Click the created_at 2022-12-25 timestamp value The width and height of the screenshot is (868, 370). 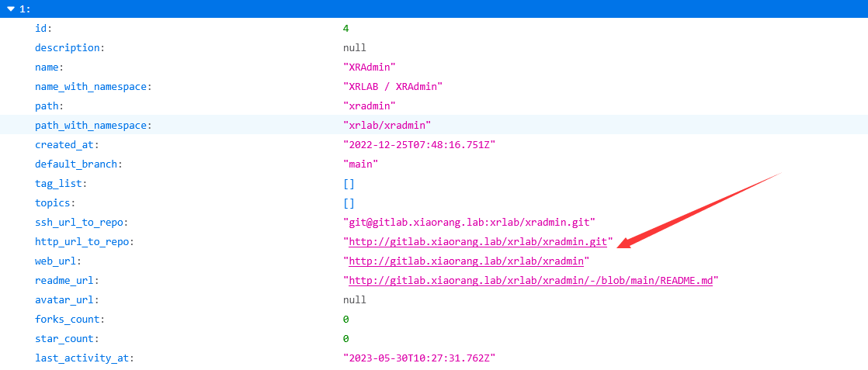[x=418, y=145]
